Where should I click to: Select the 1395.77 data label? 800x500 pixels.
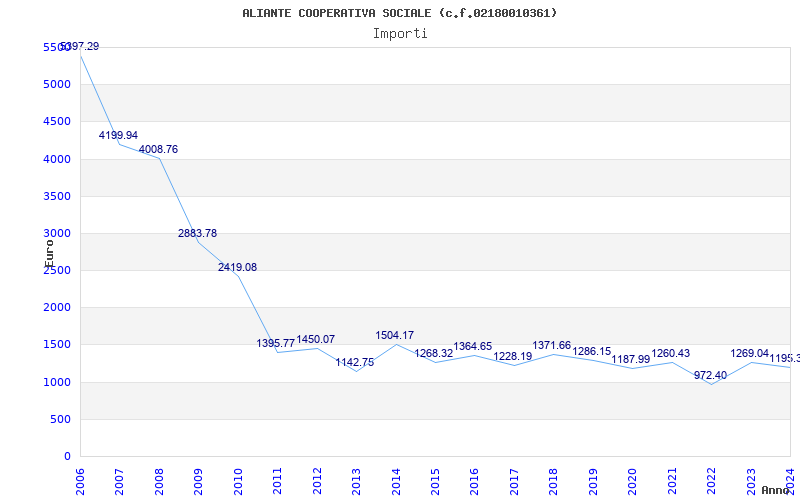coord(276,343)
